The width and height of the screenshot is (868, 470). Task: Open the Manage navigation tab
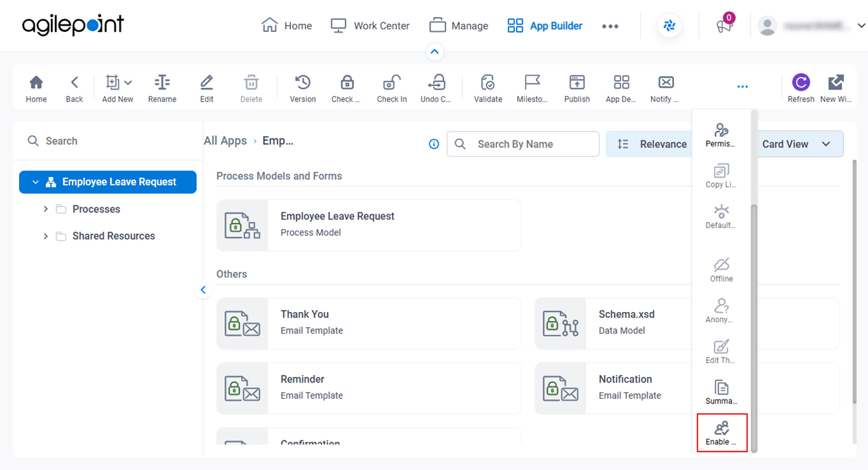point(458,26)
